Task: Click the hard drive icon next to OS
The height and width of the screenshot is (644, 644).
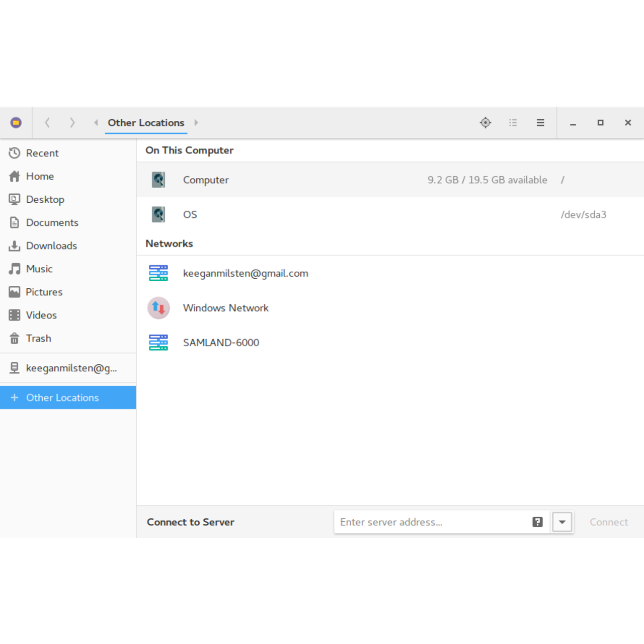Action: pyautogui.click(x=158, y=214)
